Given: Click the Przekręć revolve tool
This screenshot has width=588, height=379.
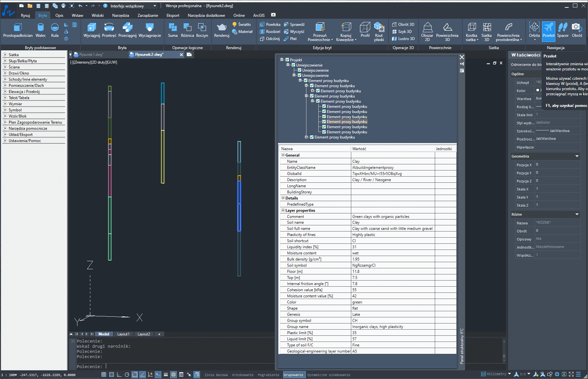Looking at the screenshot, I should coord(109,30).
